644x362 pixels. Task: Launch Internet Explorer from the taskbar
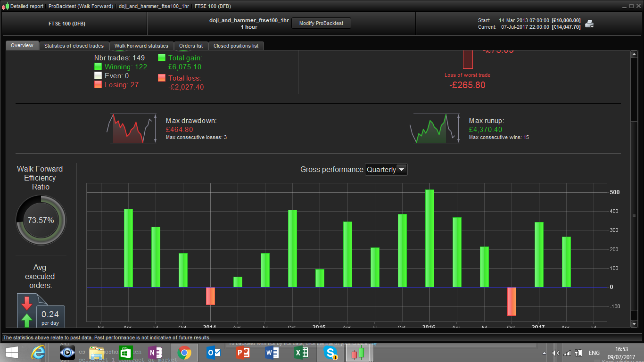(x=38, y=352)
